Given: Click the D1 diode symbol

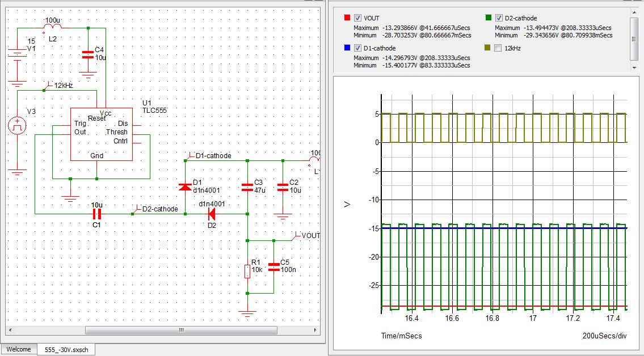Looking at the screenshot, I should pyautogui.click(x=185, y=186).
